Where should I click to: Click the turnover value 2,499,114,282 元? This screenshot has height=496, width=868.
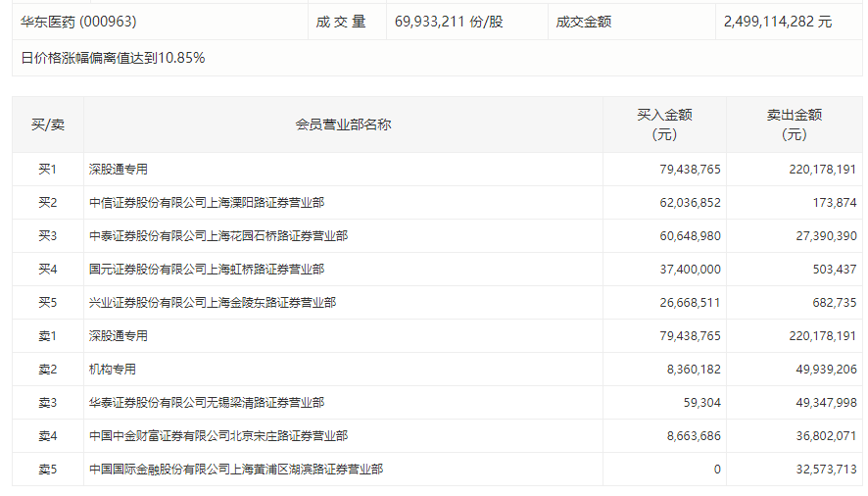point(778,22)
